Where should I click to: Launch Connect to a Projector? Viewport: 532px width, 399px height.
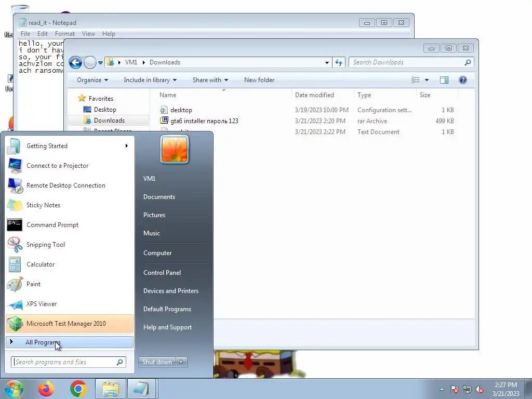pyautogui.click(x=70, y=166)
